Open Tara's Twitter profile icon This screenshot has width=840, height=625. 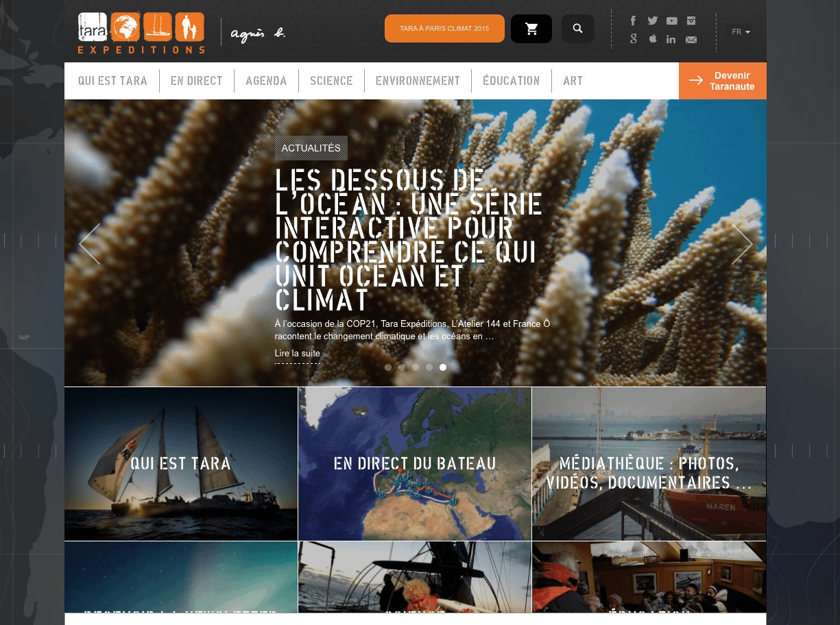652,21
